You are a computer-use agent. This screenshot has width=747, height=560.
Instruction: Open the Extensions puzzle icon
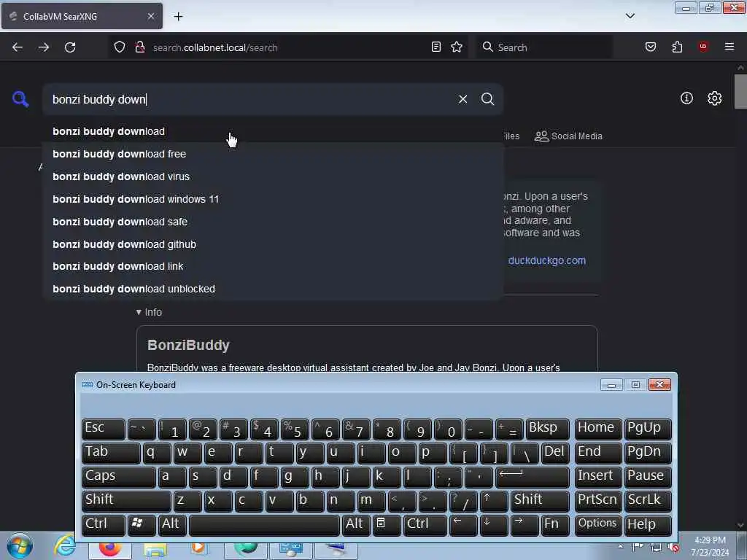pos(677,47)
